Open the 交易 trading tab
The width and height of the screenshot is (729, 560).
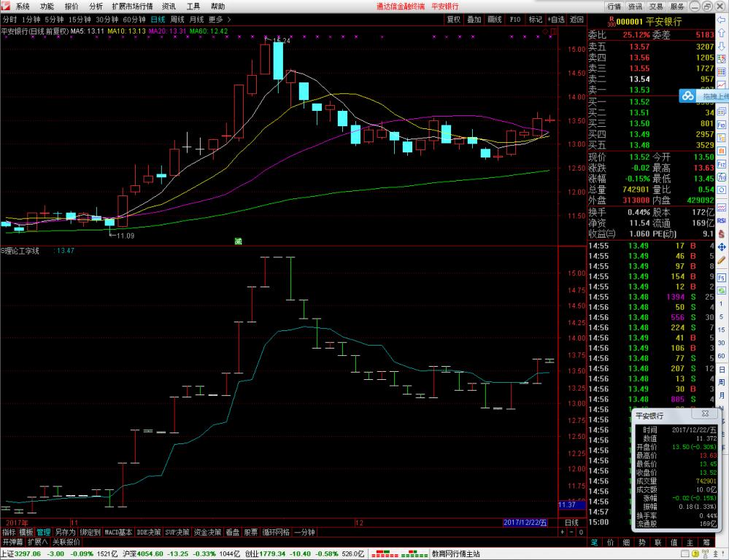[656, 6]
